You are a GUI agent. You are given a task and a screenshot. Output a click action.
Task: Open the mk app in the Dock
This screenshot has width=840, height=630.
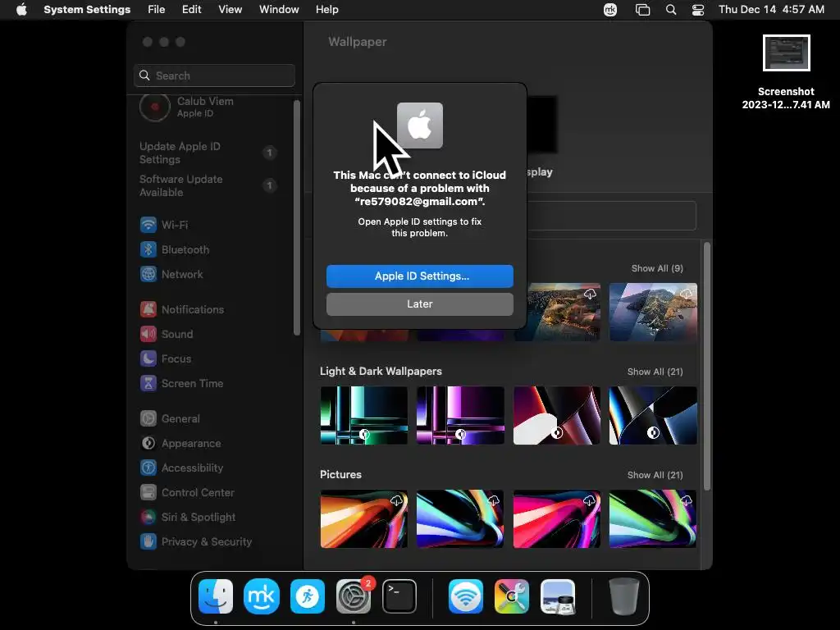pyautogui.click(x=262, y=596)
